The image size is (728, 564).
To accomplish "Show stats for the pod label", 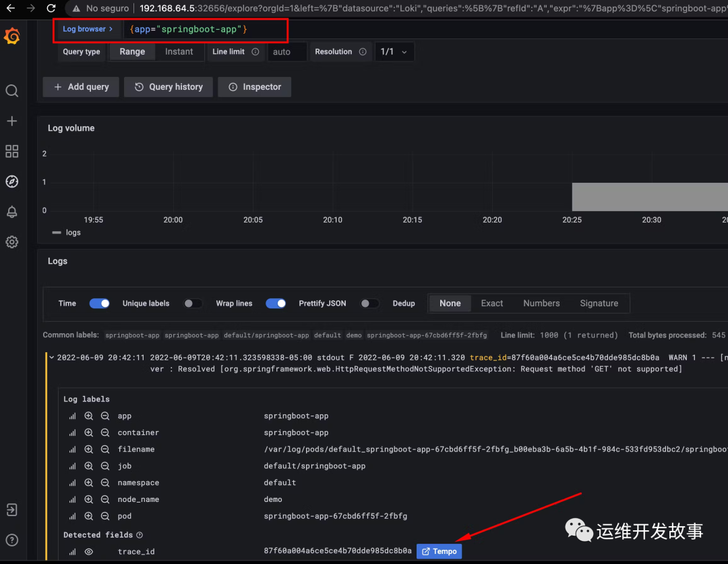I will tap(72, 516).
